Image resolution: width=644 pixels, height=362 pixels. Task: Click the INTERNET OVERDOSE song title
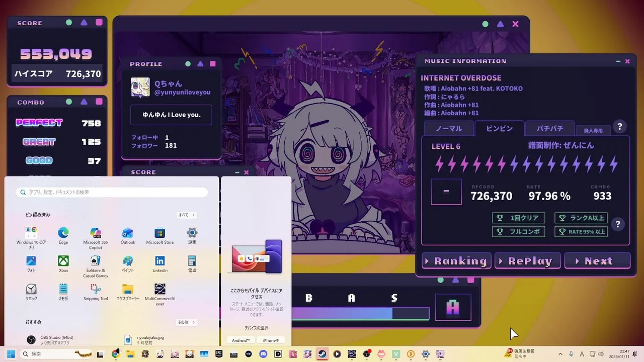click(461, 78)
